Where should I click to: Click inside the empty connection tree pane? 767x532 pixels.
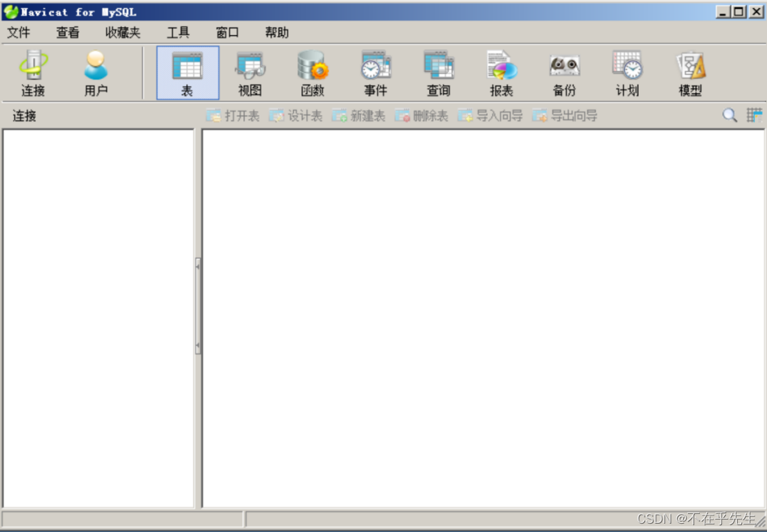pyautogui.click(x=98, y=319)
